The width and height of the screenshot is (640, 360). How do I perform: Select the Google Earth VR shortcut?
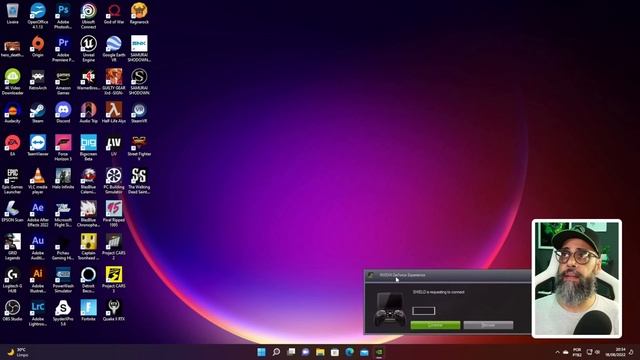(x=114, y=49)
